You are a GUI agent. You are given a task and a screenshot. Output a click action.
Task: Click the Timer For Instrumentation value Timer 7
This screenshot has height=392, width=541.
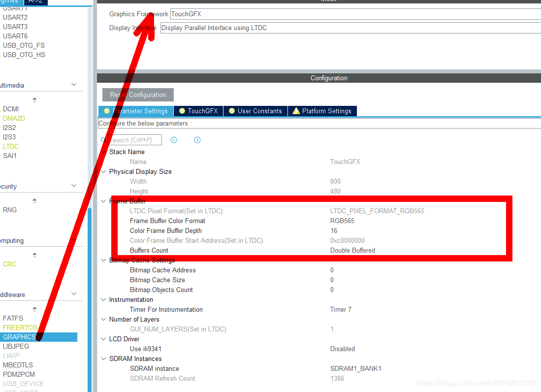pyautogui.click(x=341, y=310)
